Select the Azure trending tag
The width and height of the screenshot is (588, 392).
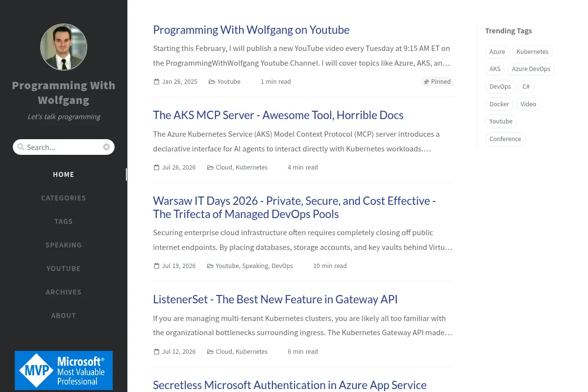(497, 52)
